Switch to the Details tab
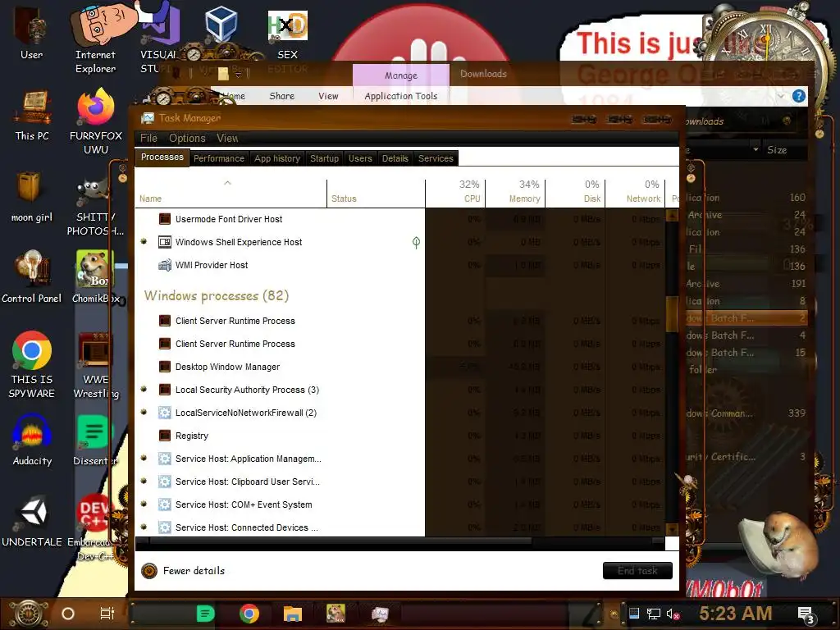This screenshot has height=630, width=840. [x=395, y=158]
